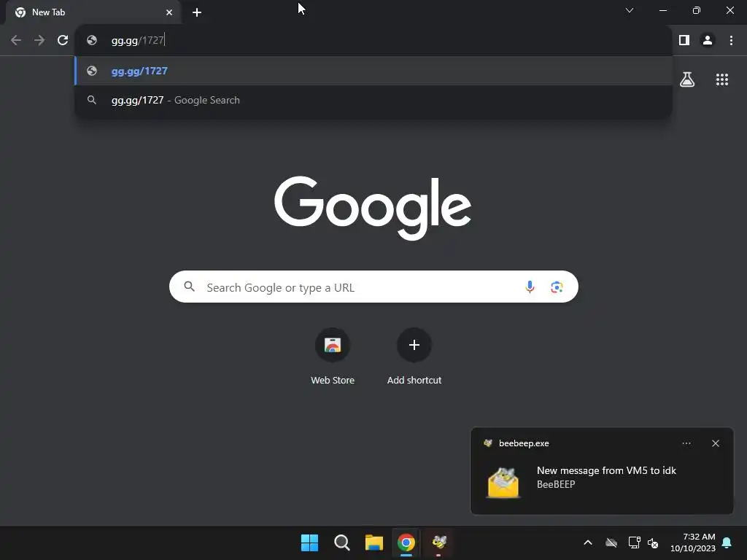The image size is (747, 560).
Task: Open beebeep notification options menu
Action: (x=686, y=443)
